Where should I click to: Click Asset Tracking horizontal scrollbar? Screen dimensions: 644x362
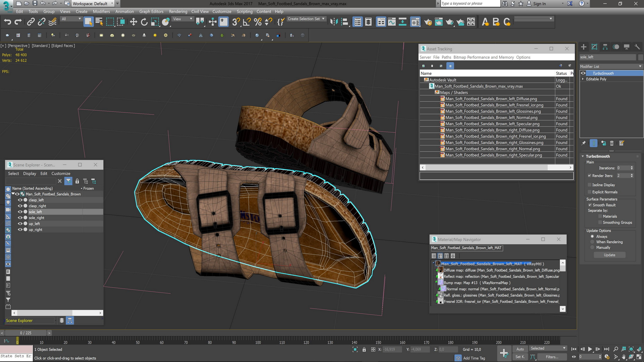pyautogui.click(x=496, y=168)
